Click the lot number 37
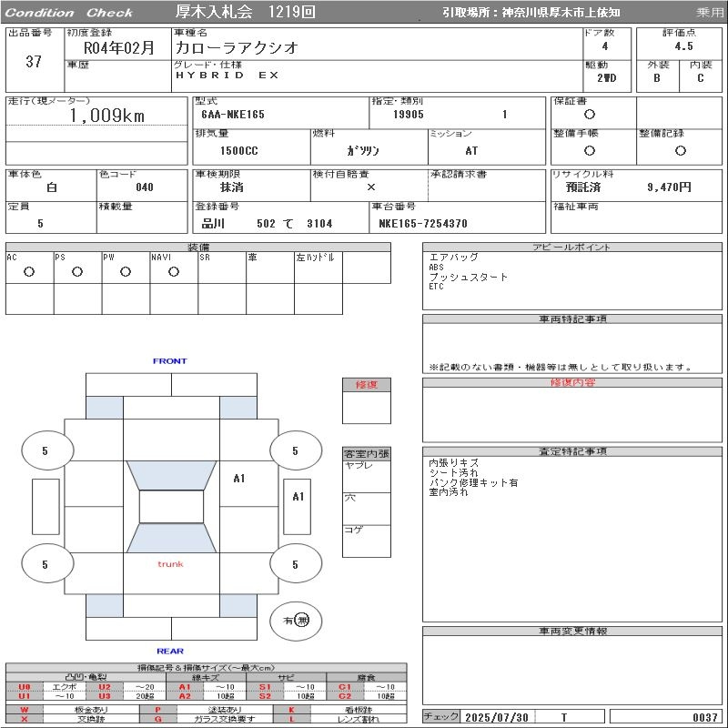Image resolution: width=728 pixels, height=728 pixels. pos(34,61)
